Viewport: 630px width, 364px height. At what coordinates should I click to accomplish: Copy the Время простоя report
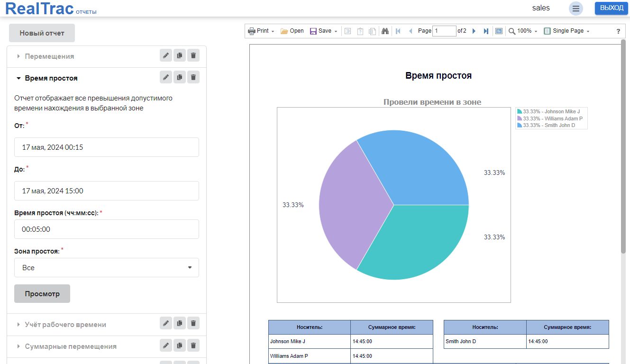click(x=180, y=77)
